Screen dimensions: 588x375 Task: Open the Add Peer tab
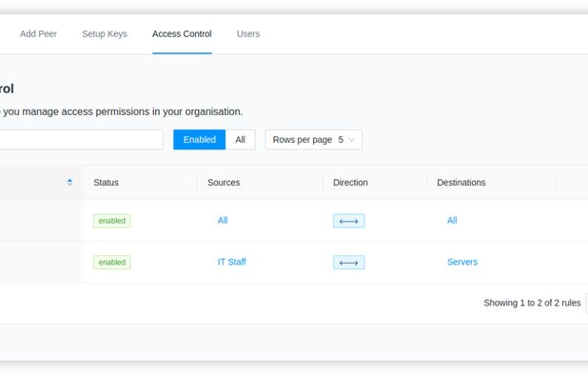click(x=38, y=33)
